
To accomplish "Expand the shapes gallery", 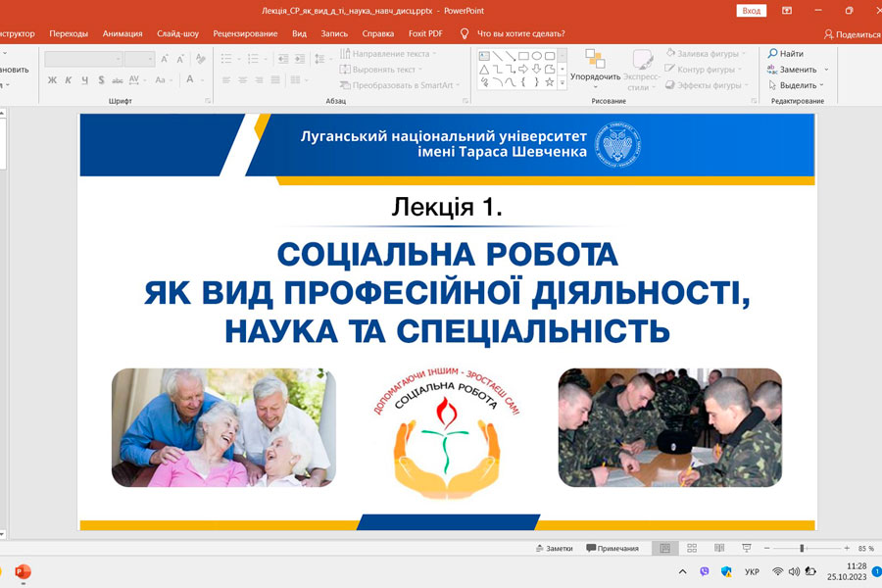I will (562, 82).
